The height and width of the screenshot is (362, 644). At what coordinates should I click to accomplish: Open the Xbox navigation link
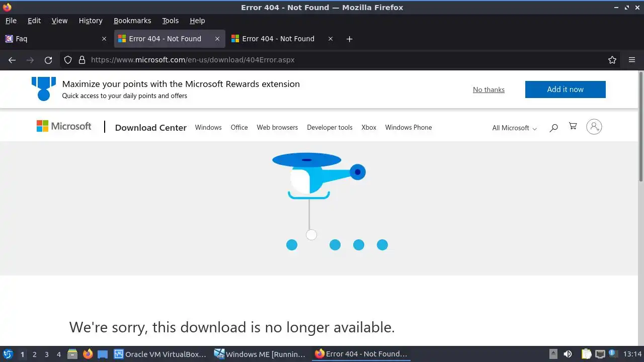(369, 127)
